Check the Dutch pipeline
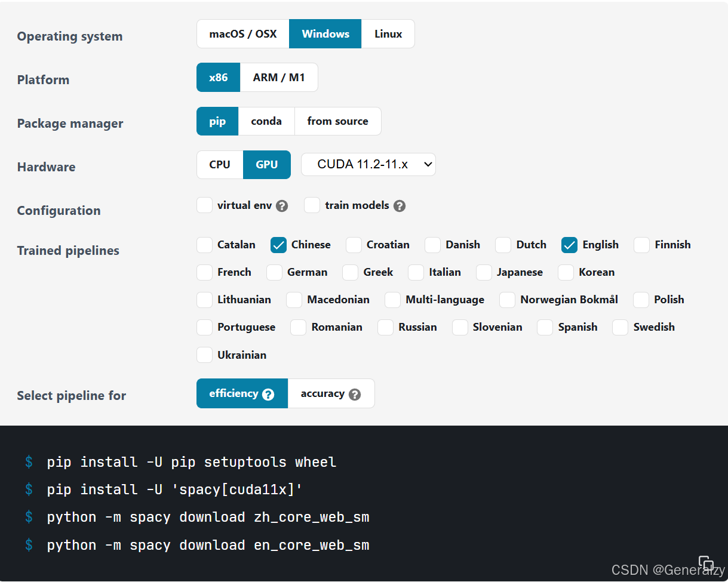The height and width of the screenshot is (582, 728). click(x=503, y=245)
